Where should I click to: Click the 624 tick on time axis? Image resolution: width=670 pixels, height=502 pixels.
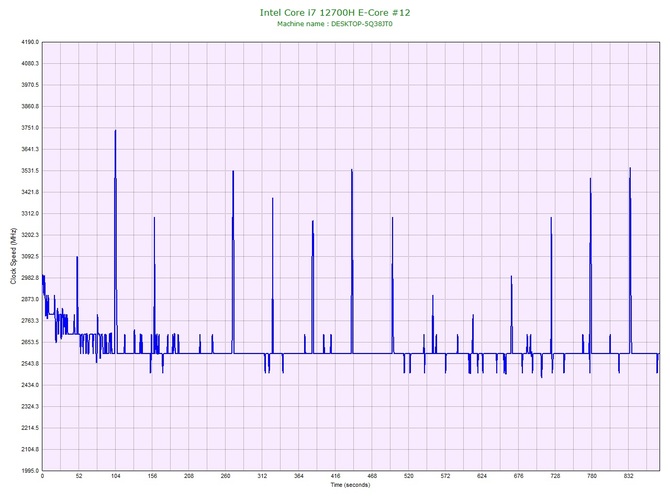pyautogui.click(x=482, y=476)
